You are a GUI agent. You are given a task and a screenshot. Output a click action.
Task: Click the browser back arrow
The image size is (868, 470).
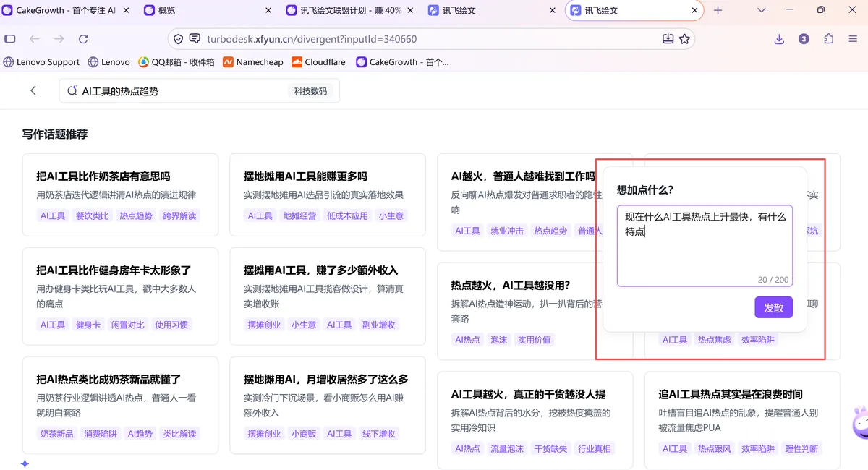34,39
